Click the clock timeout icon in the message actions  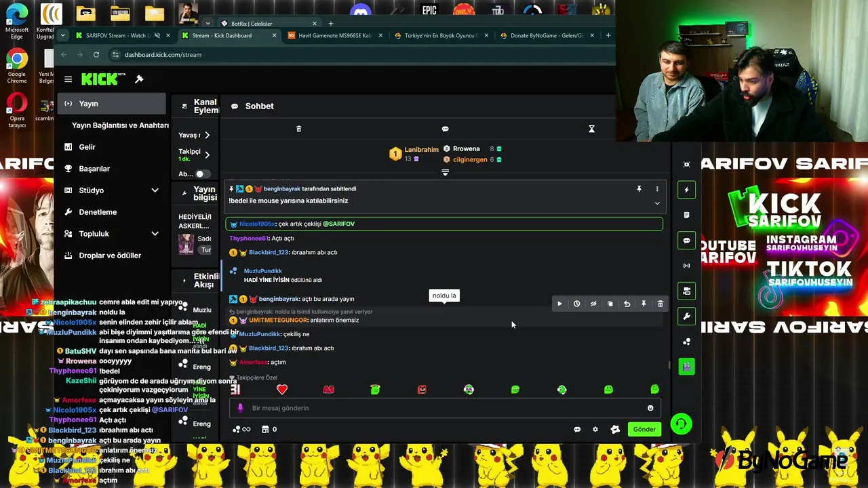(x=576, y=304)
